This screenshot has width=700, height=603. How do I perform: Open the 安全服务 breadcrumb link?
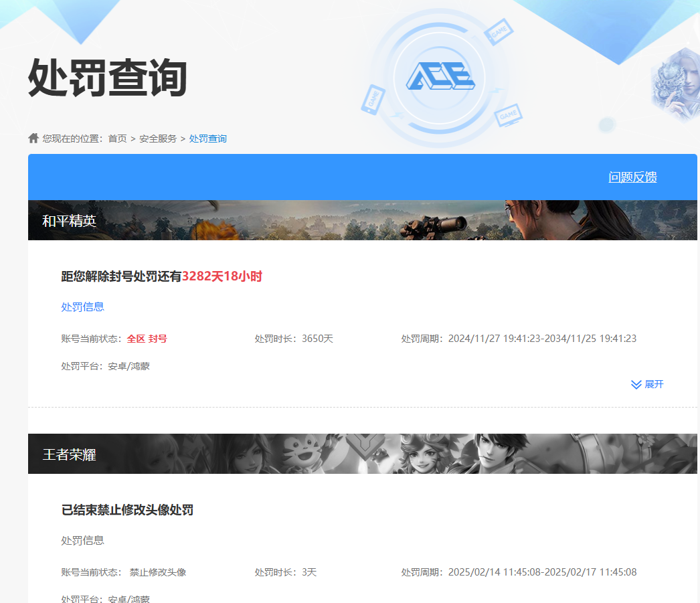[159, 139]
